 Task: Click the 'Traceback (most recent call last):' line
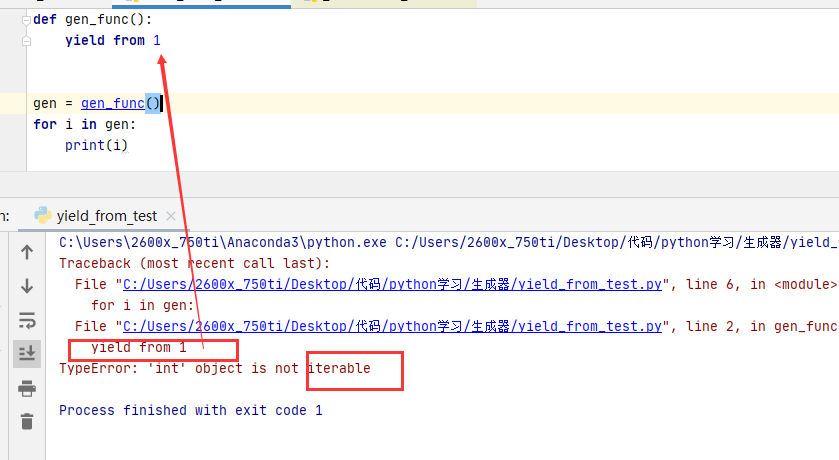(194, 263)
